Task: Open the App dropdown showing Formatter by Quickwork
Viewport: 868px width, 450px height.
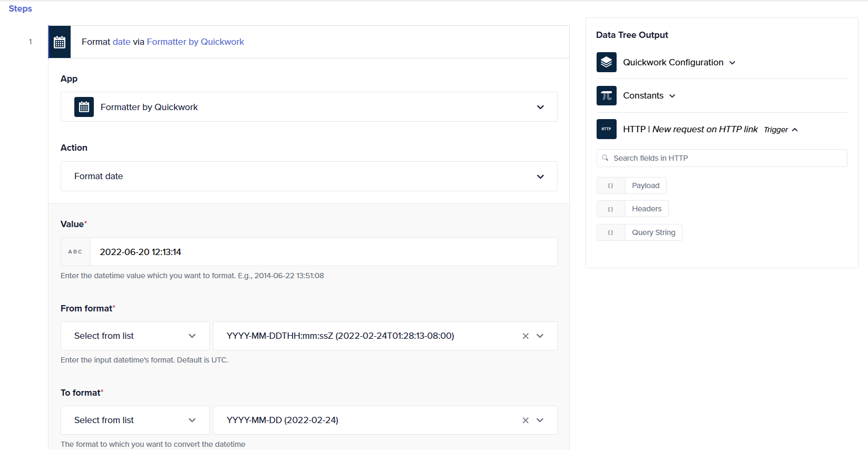Action: click(309, 107)
